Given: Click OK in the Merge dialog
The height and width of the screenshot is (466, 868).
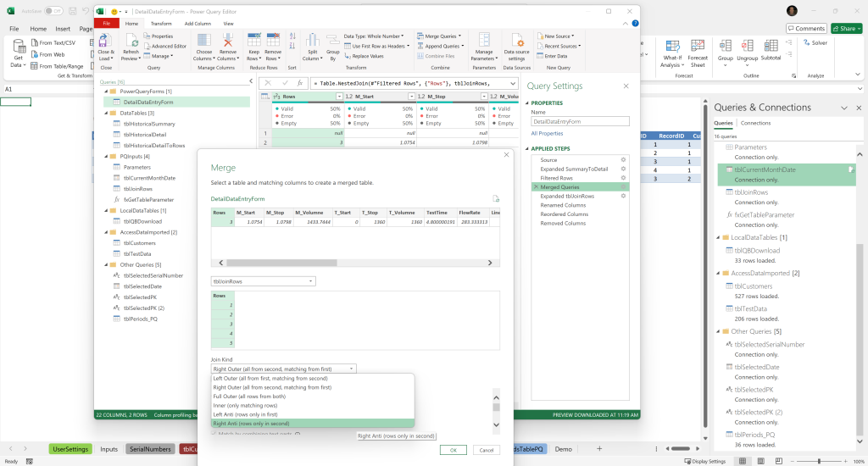Looking at the screenshot, I should point(453,450).
